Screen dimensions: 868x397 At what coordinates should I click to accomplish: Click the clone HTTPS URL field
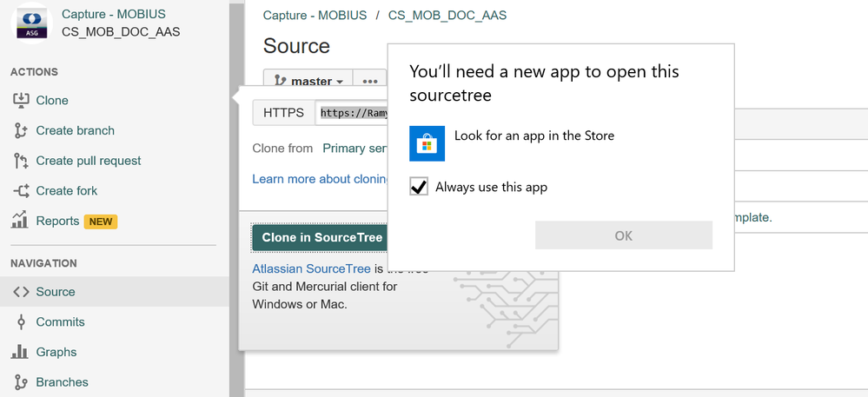(x=352, y=113)
